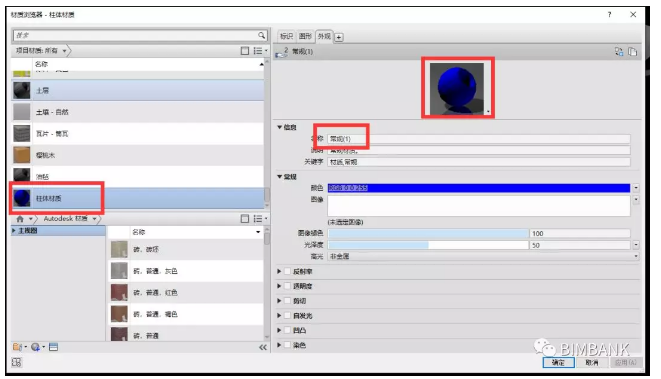Image resolution: width=661 pixels, height=379 pixels.
Task: Click the help question mark icon
Action: click(609, 15)
